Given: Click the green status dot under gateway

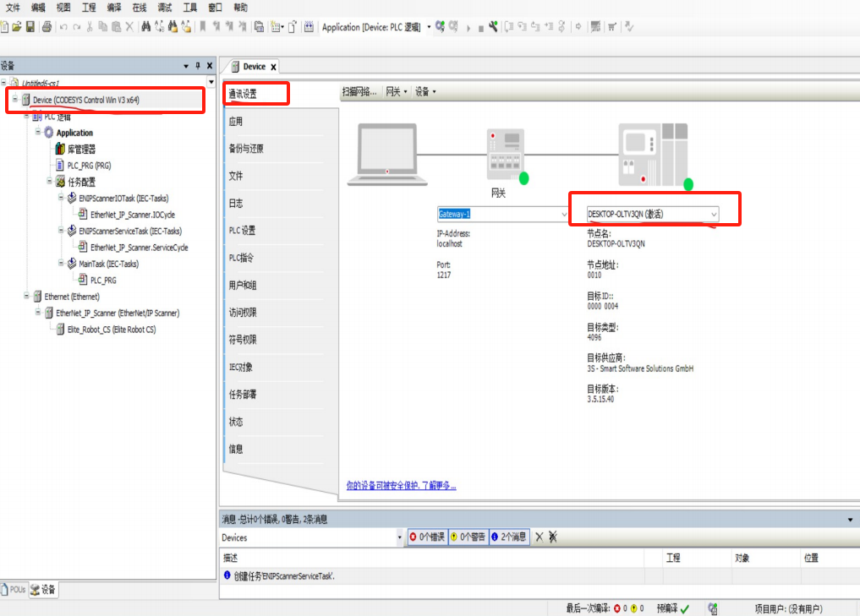Looking at the screenshot, I should click(523, 177).
